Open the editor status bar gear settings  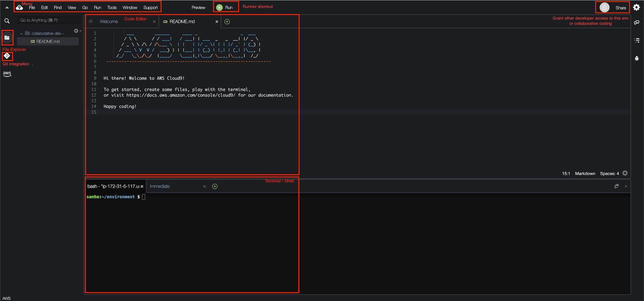click(x=625, y=173)
